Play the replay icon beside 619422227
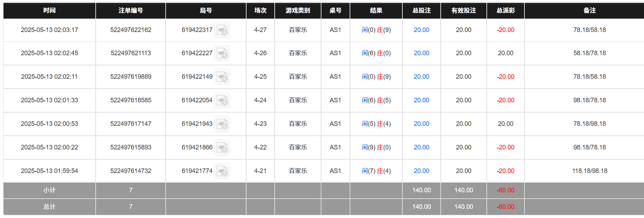The height and width of the screenshot is (218, 644). click(222, 53)
